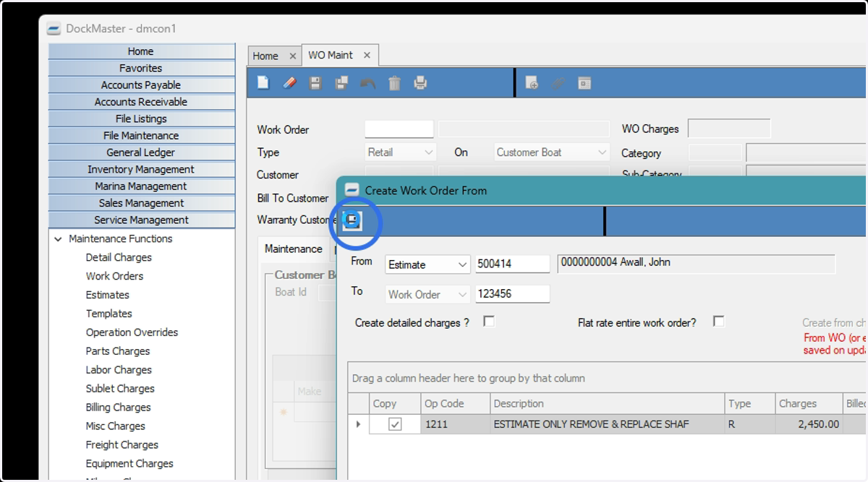
Task: Click the Undo arrow icon
Action: click(x=368, y=83)
